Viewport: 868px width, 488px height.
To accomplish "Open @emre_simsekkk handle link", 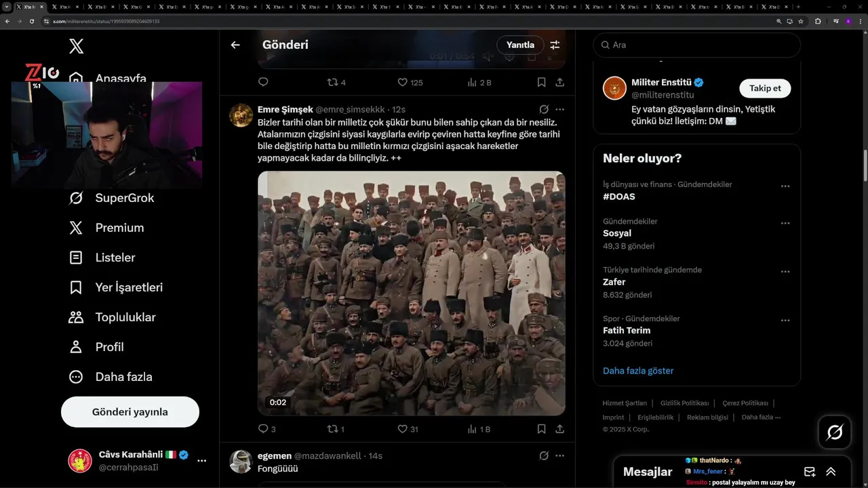I will click(350, 109).
